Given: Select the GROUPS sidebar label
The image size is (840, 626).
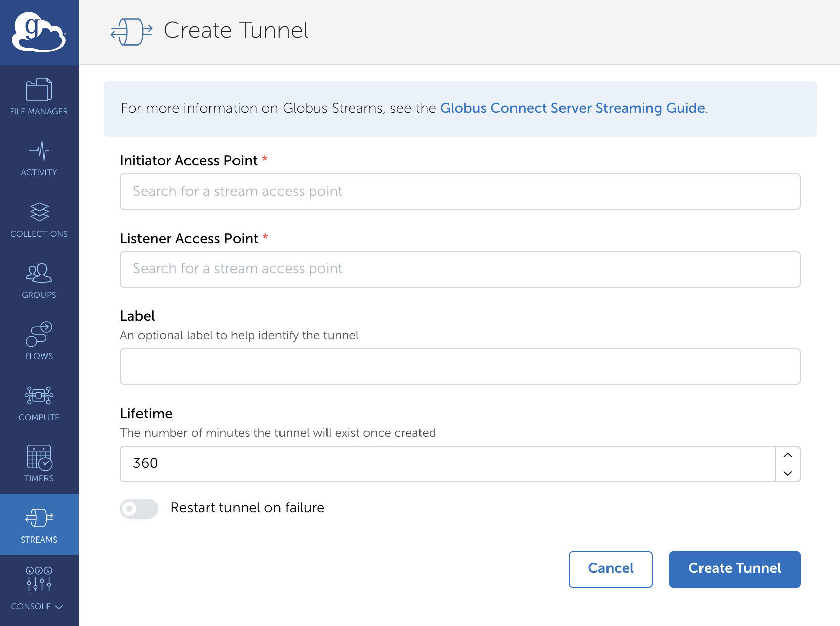Looking at the screenshot, I should [39, 295].
